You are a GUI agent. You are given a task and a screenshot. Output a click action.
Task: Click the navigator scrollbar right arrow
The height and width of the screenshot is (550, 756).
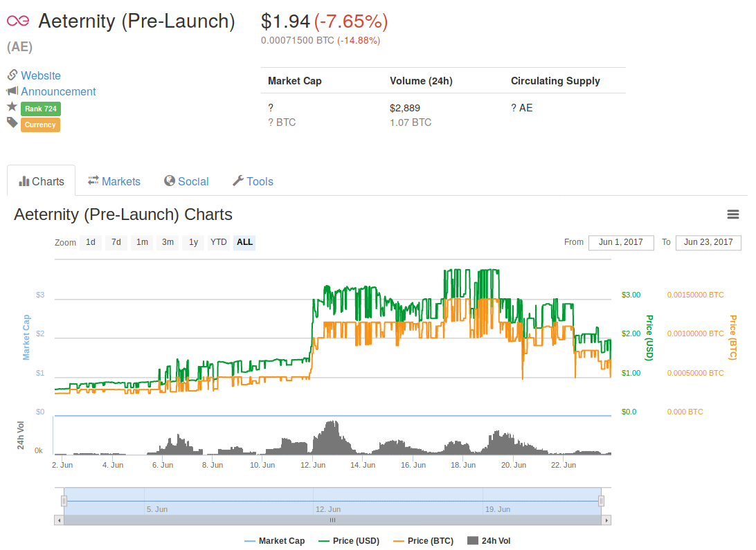[606, 520]
